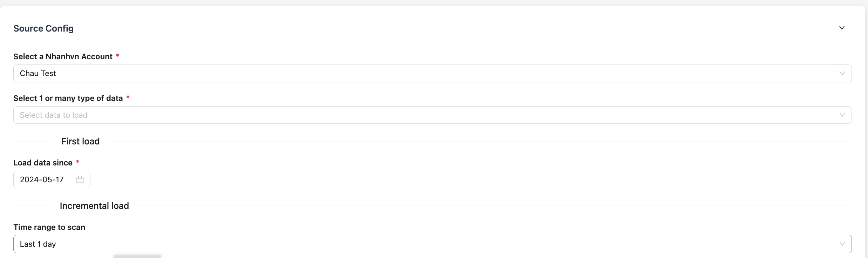The height and width of the screenshot is (258, 868).
Task: Click the Select a Nhanhvn Account label
Action: 63,56
